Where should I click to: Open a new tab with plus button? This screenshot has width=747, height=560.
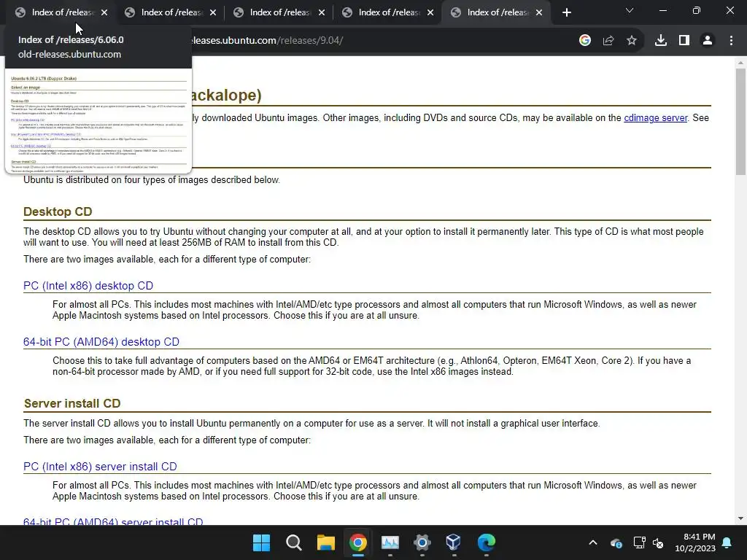pyautogui.click(x=566, y=12)
